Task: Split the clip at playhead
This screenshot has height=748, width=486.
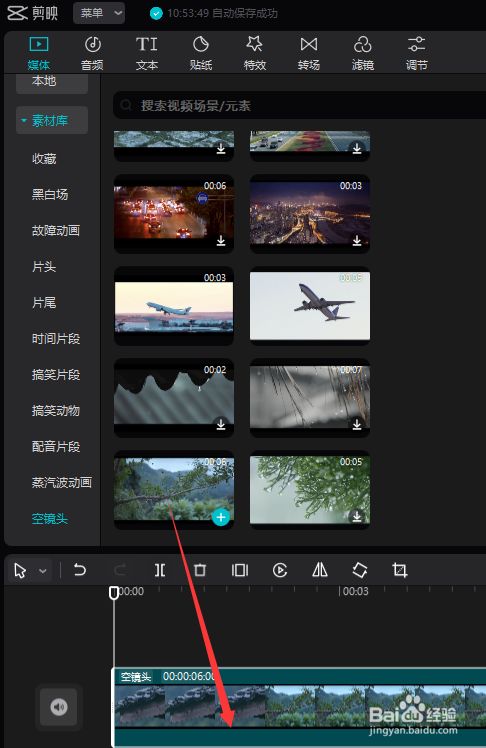Action: tap(160, 570)
